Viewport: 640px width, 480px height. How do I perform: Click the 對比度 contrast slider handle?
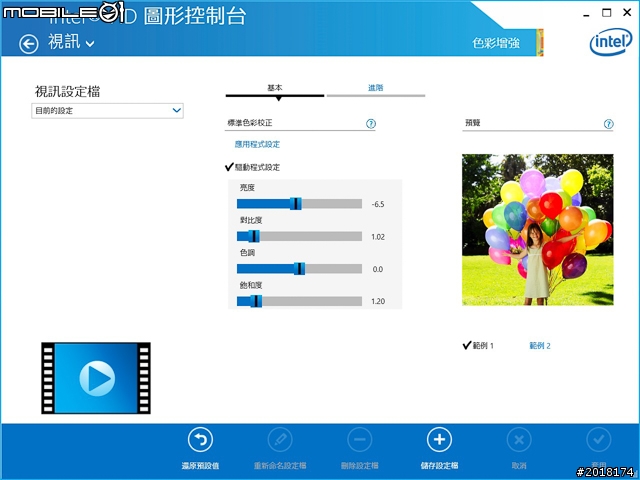(253, 236)
